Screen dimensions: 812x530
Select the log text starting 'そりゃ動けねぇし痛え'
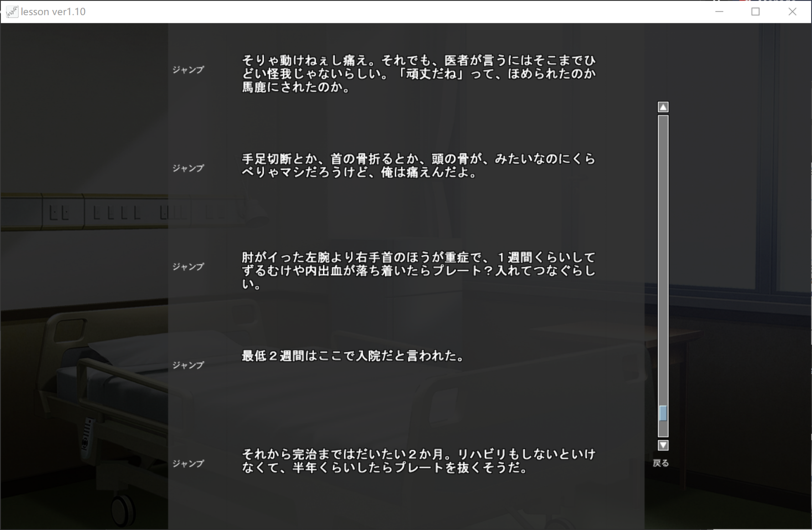click(418, 74)
